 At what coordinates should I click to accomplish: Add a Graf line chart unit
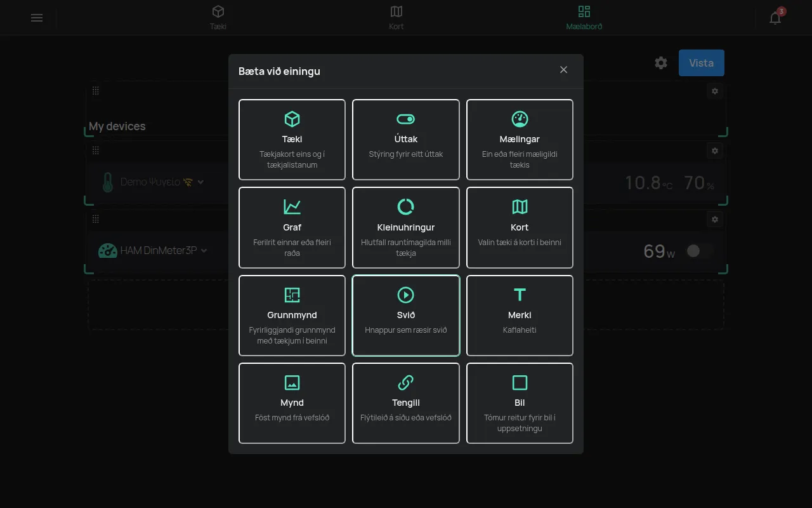[x=292, y=227]
